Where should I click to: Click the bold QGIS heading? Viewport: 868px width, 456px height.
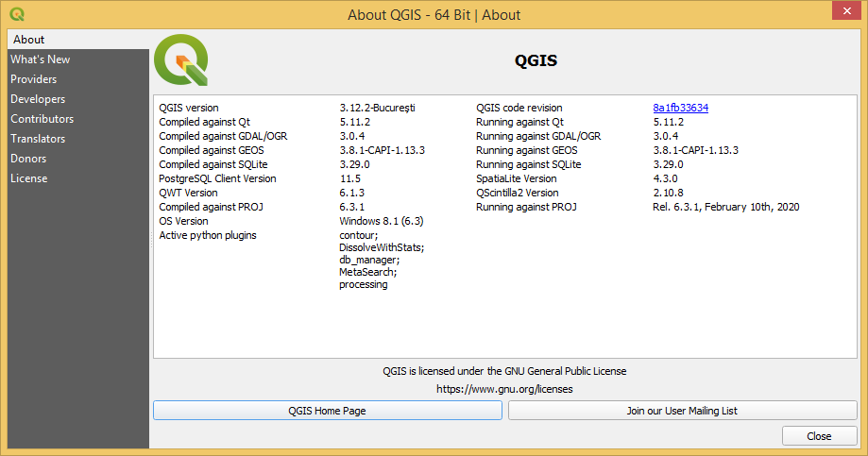click(x=536, y=60)
